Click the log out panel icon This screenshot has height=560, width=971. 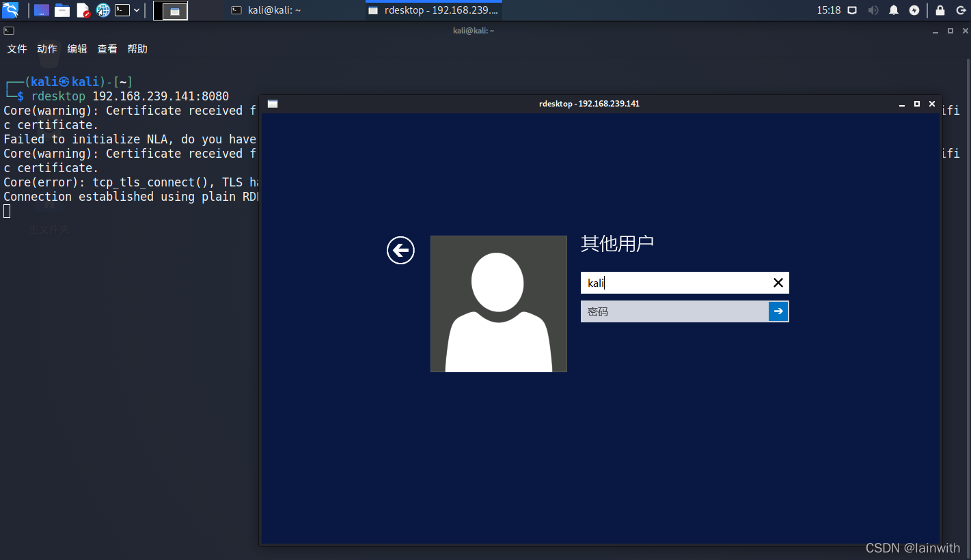[x=960, y=10]
